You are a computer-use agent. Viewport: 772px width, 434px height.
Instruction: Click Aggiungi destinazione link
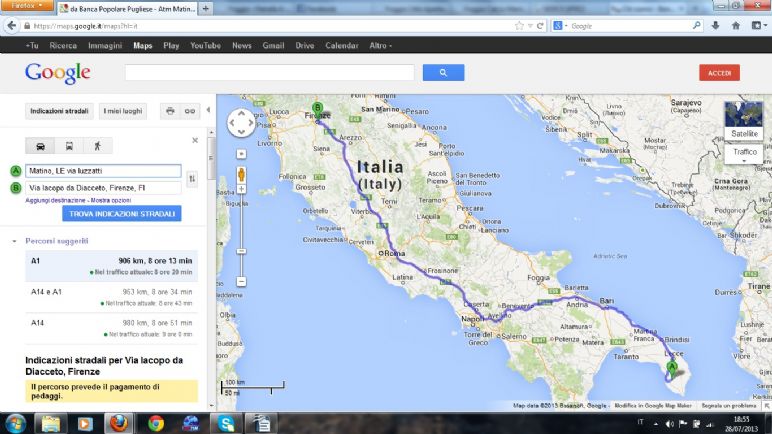coord(55,200)
